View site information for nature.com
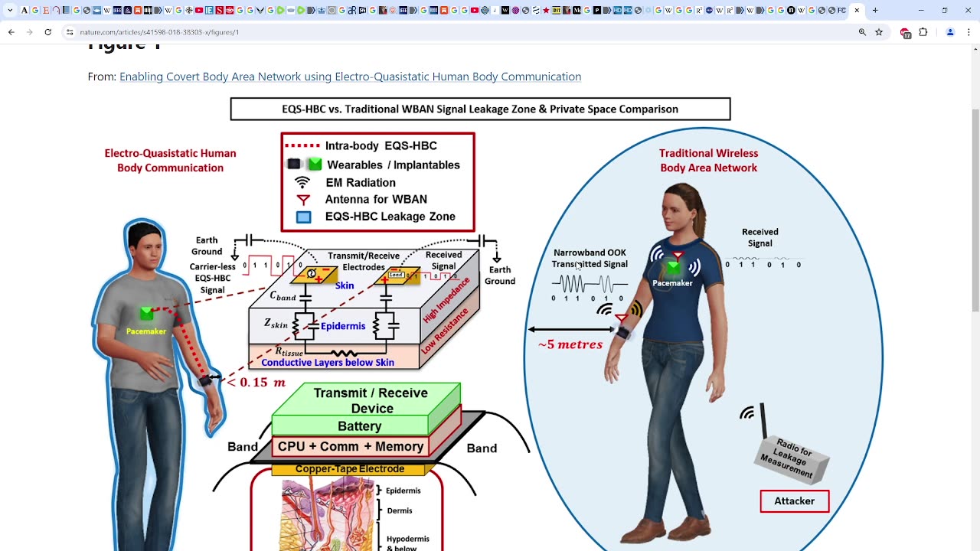Screen dimensions: 980x551 (x=70, y=32)
